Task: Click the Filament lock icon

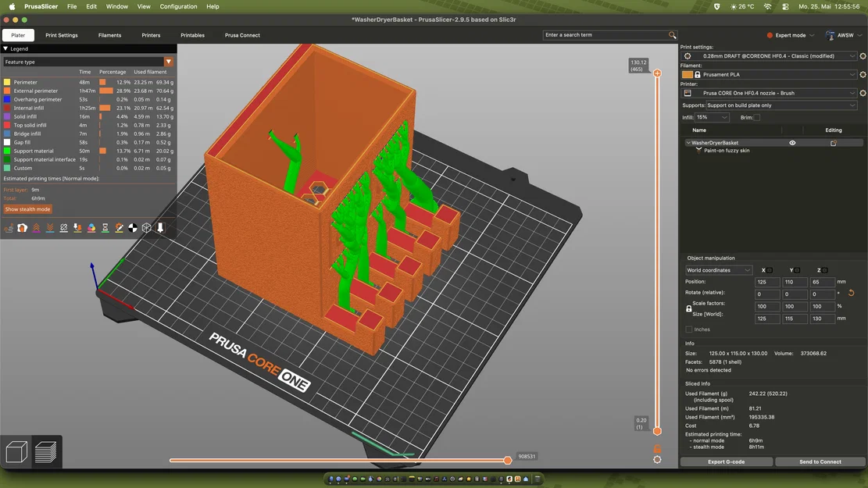Action: [698, 75]
